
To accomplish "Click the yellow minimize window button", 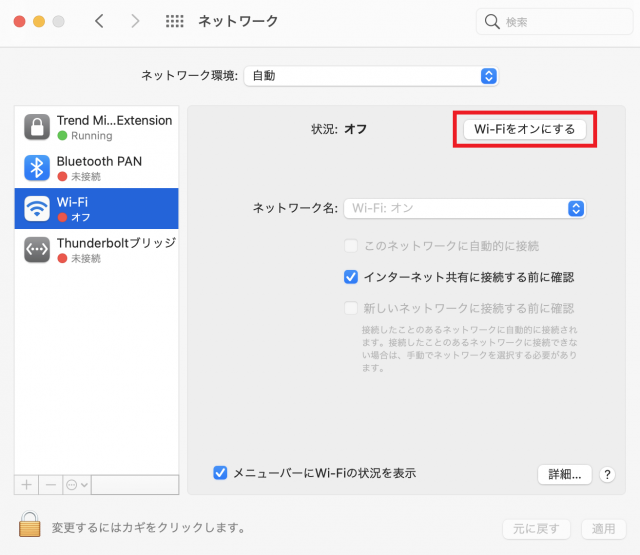I will (x=39, y=21).
